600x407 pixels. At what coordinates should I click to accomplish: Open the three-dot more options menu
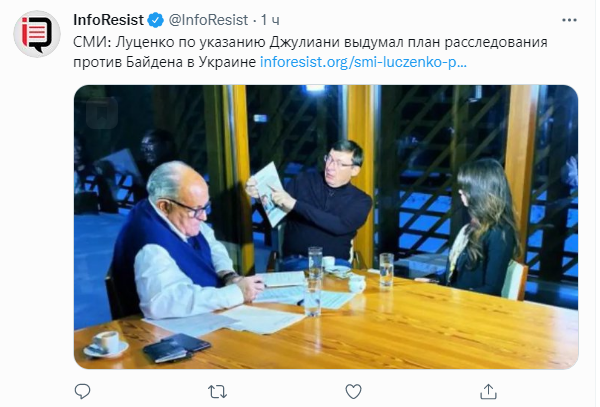(569, 20)
